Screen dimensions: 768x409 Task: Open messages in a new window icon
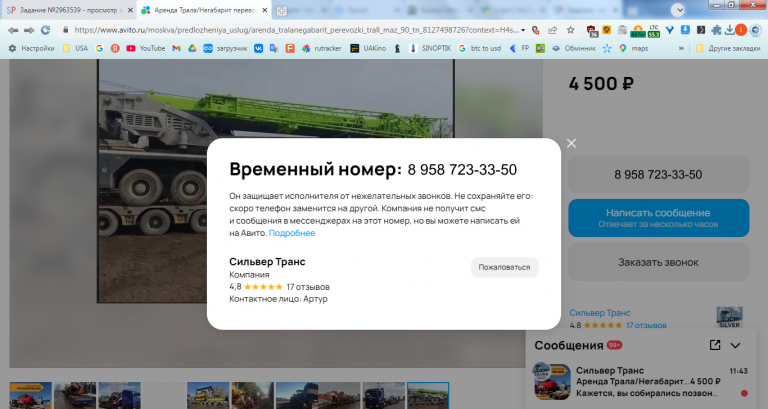(x=715, y=345)
